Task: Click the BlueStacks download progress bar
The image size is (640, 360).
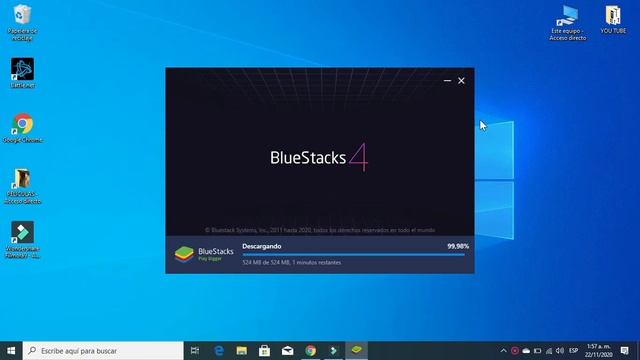Action: 353,255
